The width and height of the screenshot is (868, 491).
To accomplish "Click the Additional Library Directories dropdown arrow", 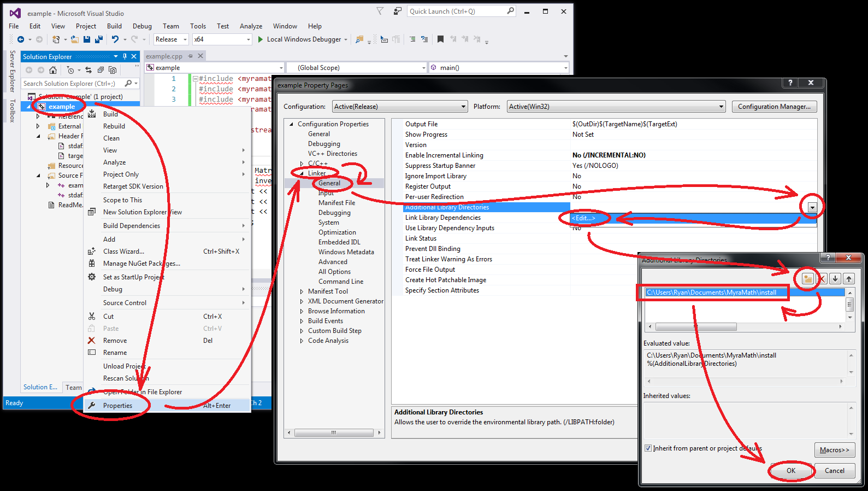I will click(812, 207).
